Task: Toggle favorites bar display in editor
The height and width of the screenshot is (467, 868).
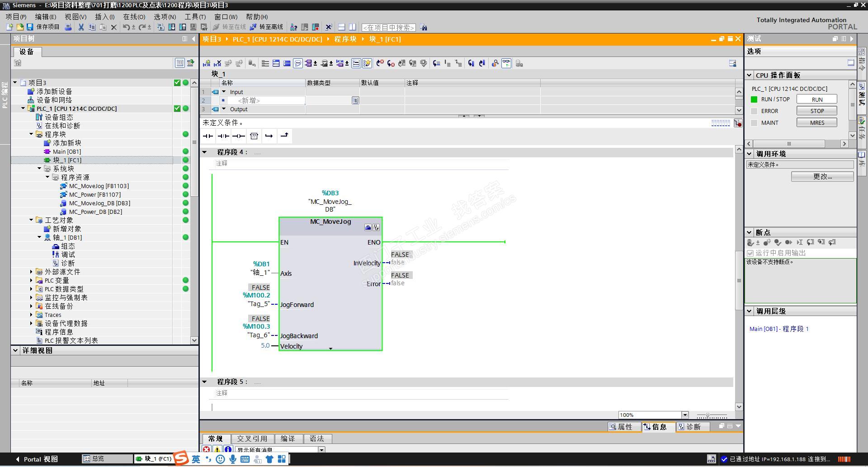Action: [367, 63]
